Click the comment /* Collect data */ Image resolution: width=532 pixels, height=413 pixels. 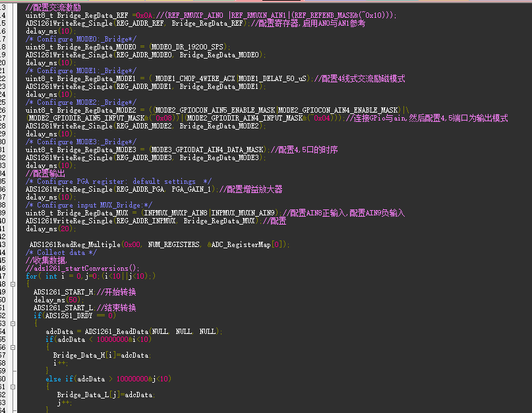pos(61,253)
